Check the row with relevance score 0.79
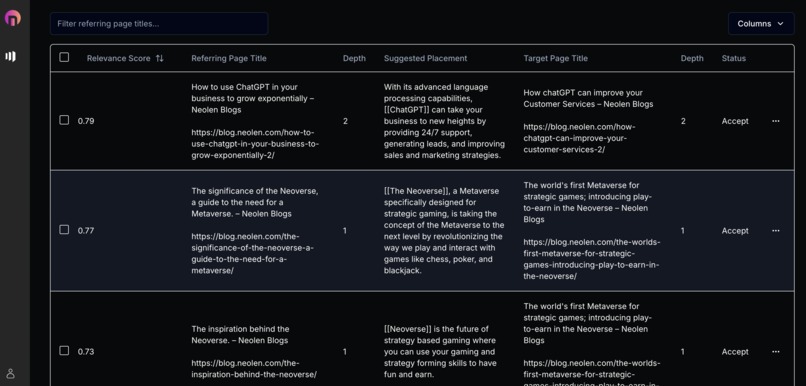Image resolution: width=806 pixels, height=386 pixels. [x=64, y=120]
